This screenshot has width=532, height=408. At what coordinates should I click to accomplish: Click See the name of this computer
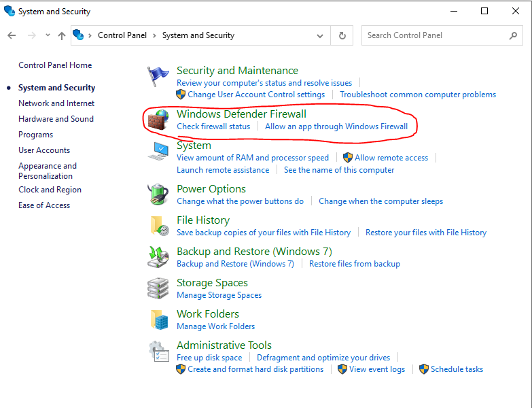click(339, 170)
